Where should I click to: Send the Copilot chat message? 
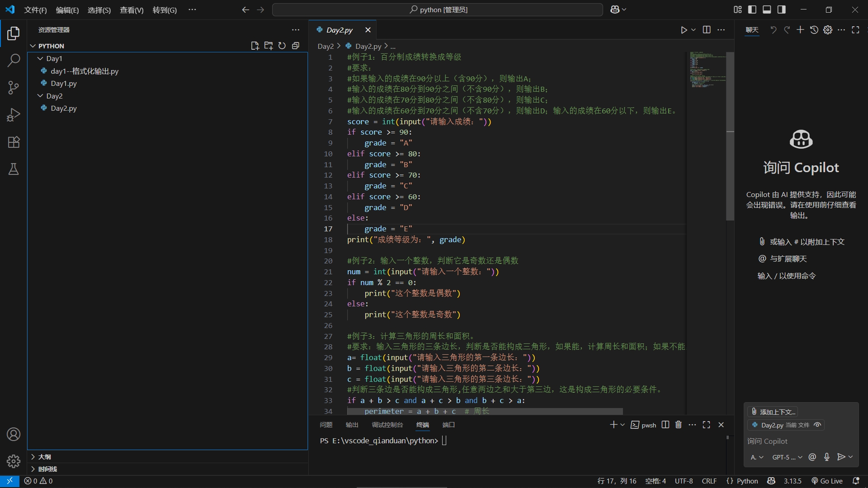pos(841,457)
